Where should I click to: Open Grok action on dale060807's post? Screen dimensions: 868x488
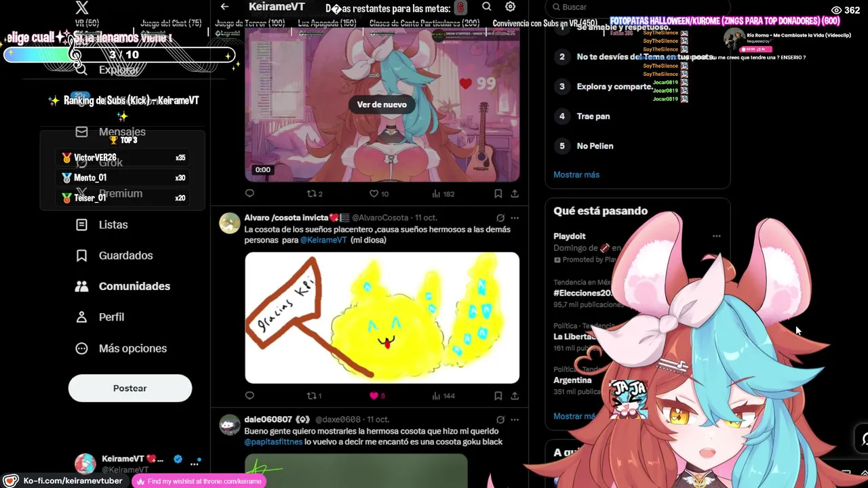[x=500, y=420]
